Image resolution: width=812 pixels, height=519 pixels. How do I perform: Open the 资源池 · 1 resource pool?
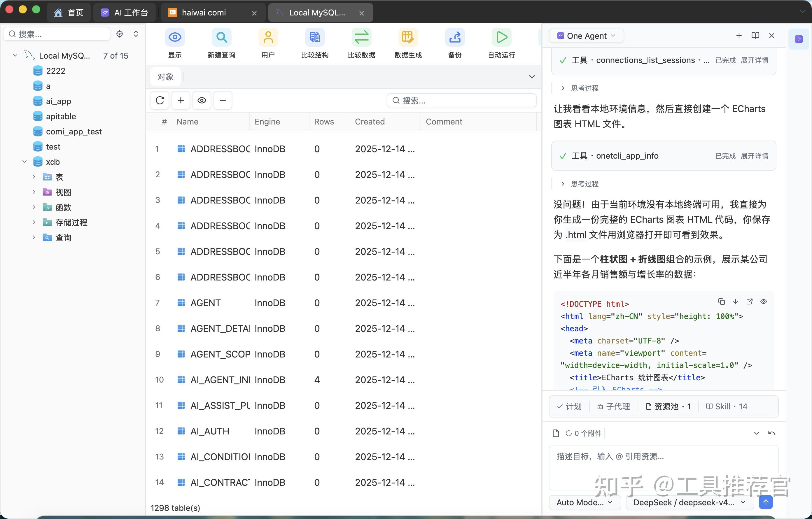coord(668,406)
